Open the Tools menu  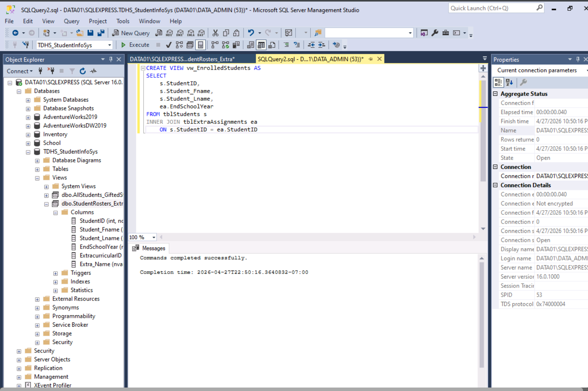[x=123, y=21]
